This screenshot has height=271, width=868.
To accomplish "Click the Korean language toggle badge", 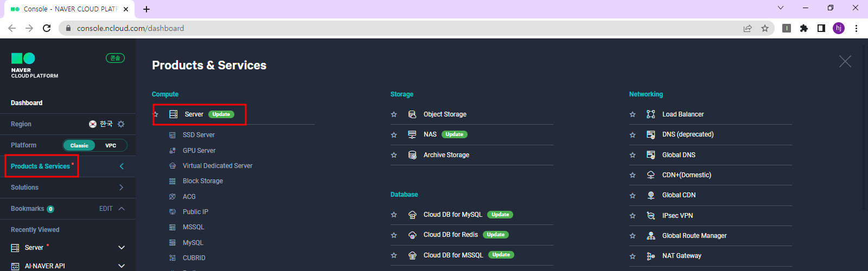I will tap(115, 58).
